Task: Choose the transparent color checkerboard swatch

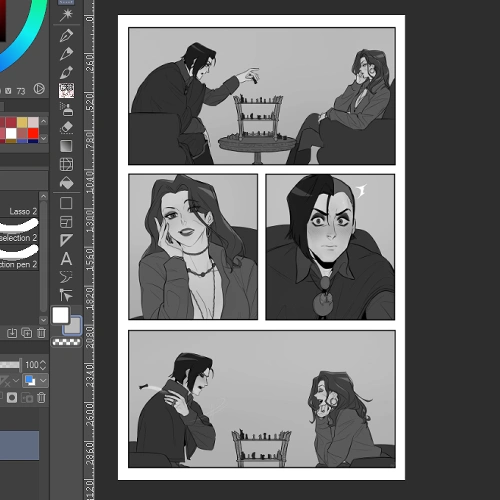Action: click(x=66, y=342)
